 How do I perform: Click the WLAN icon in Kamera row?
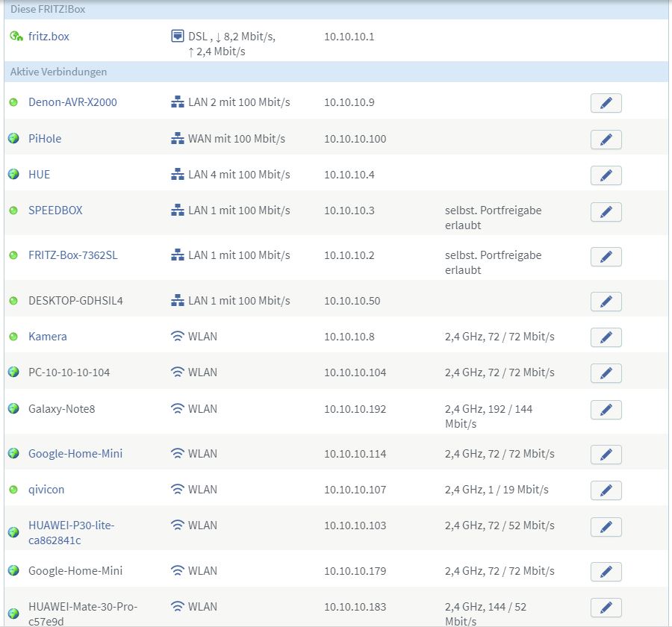(x=178, y=336)
